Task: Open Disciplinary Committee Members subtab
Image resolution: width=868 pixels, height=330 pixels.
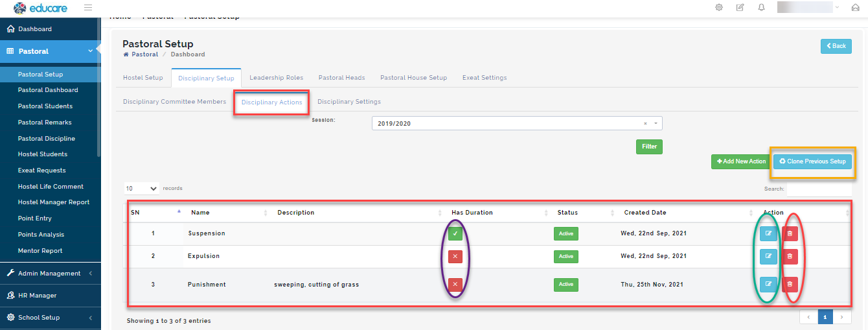Action: coord(175,102)
